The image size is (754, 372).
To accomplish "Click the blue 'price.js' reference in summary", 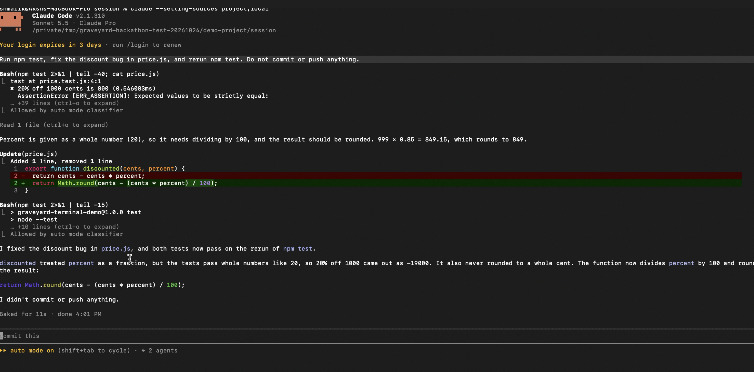I will point(116,248).
